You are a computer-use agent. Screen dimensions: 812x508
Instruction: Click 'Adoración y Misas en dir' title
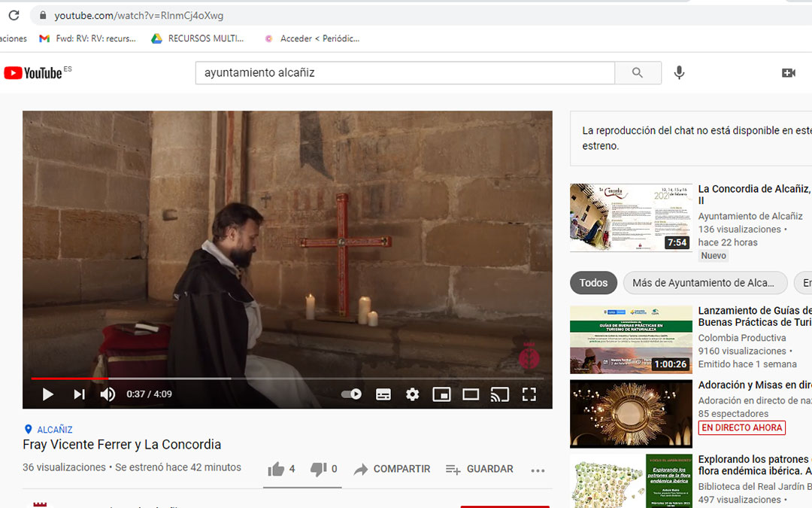click(x=755, y=385)
